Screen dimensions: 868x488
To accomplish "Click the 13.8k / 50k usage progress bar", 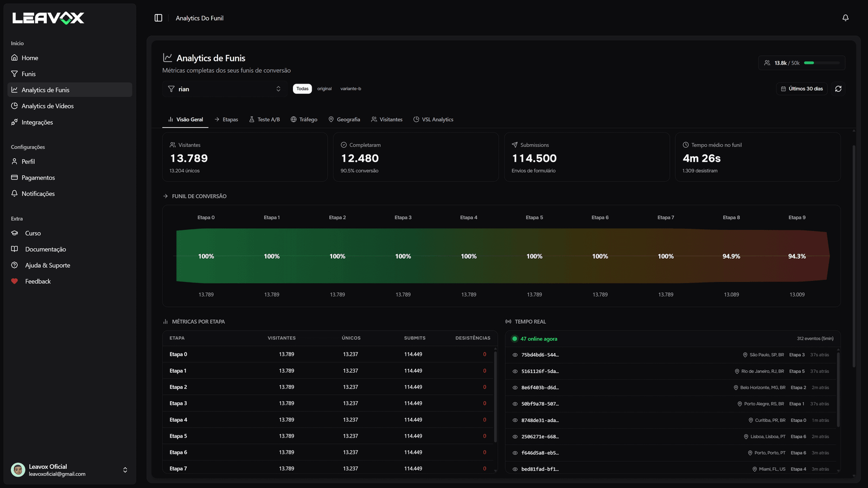I will [821, 63].
